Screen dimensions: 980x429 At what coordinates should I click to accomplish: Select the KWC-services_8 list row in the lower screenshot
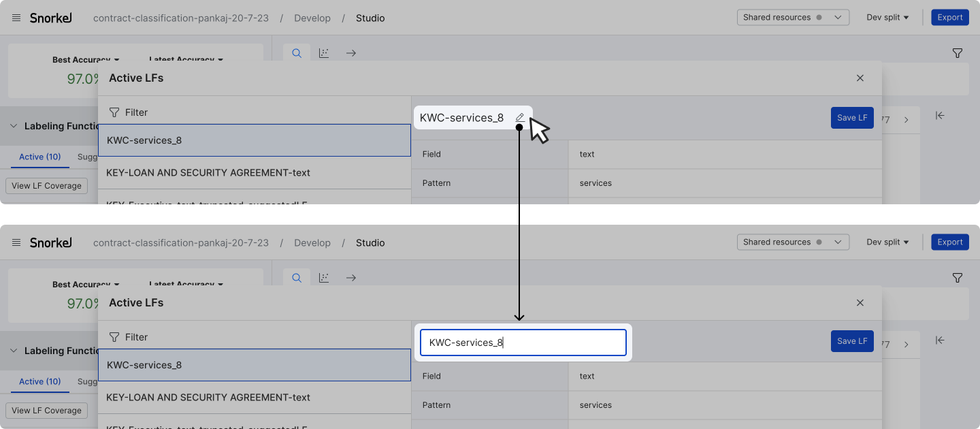pyautogui.click(x=255, y=365)
